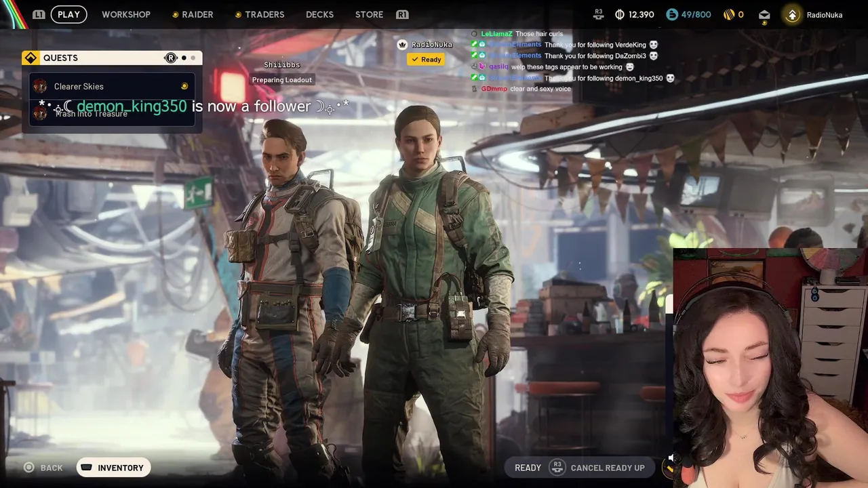Click LeLlamaZ chat username

[496, 34]
